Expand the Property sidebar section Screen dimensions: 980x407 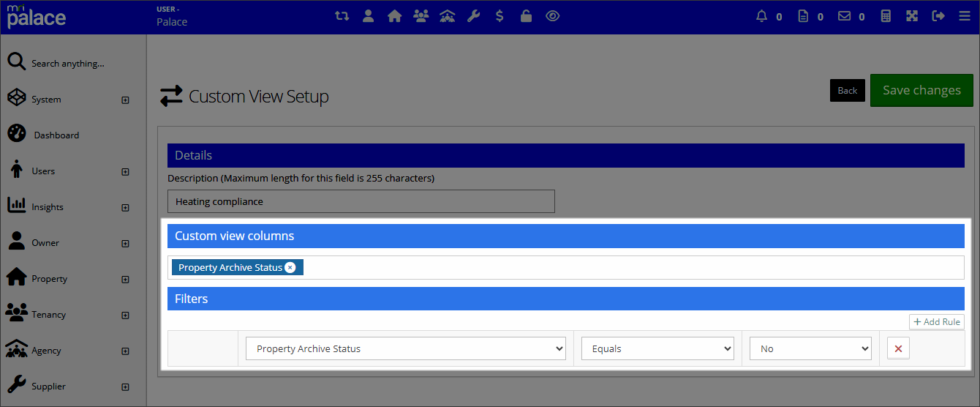pos(125,280)
